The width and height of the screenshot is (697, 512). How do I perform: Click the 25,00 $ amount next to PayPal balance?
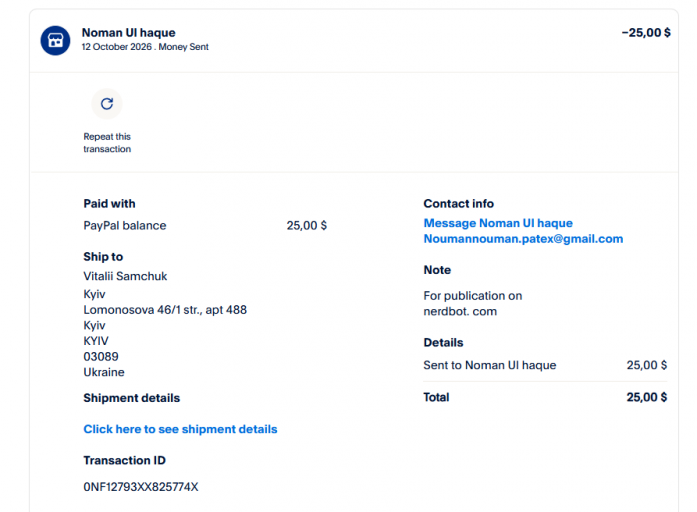307,226
